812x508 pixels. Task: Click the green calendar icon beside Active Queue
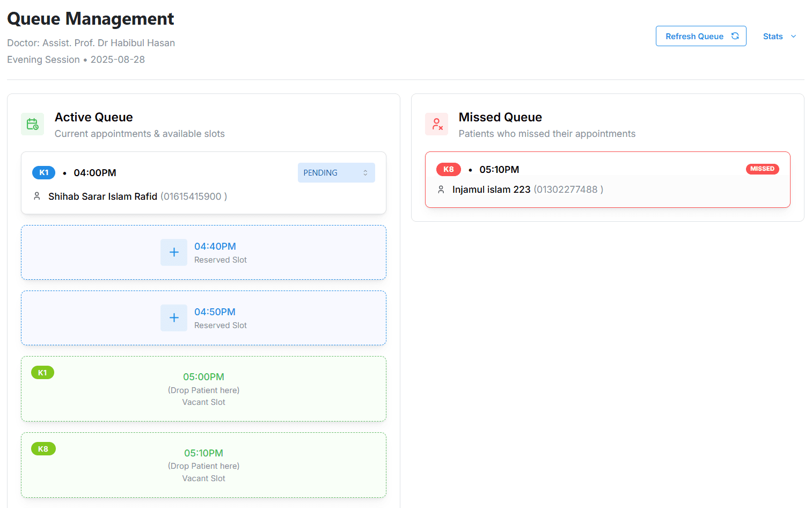point(32,124)
